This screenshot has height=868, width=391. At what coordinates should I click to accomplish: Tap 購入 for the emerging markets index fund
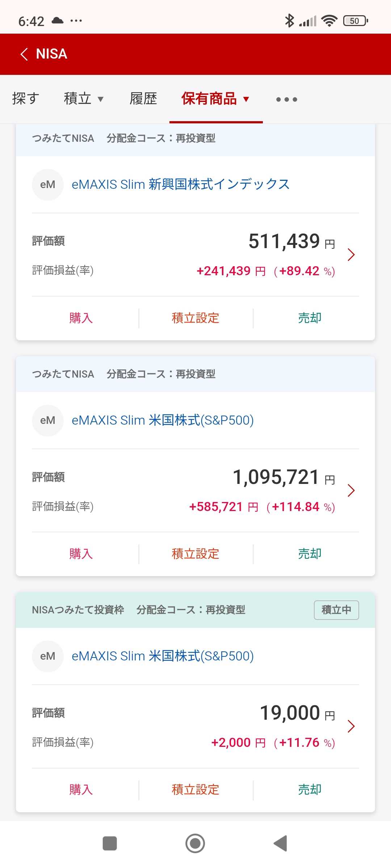tap(81, 318)
